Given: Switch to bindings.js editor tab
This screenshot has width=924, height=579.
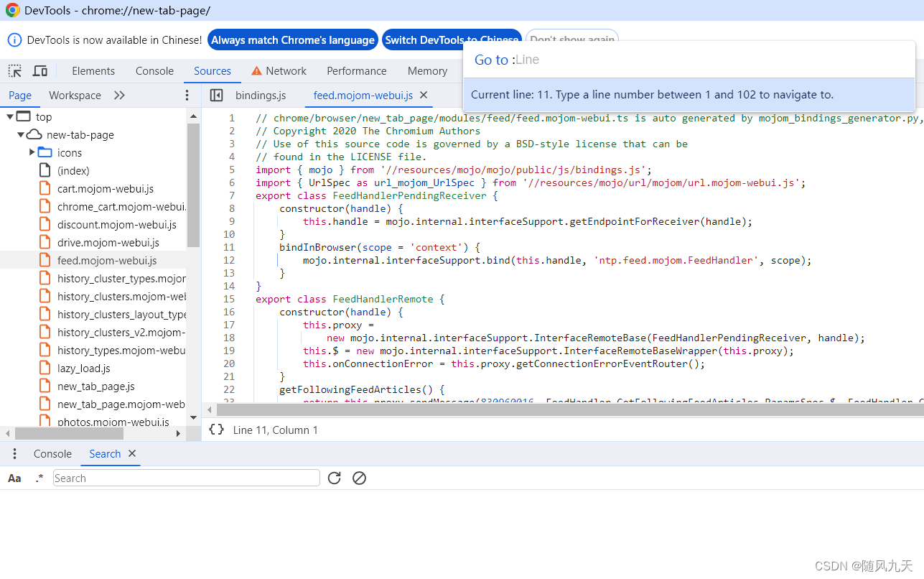Looking at the screenshot, I should (x=261, y=96).
